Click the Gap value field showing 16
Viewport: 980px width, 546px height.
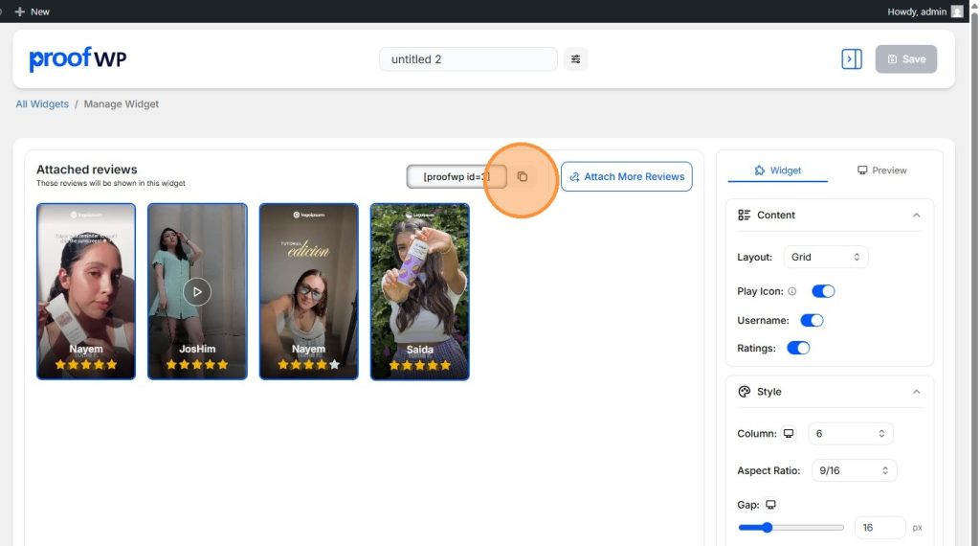pyautogui.click(x=880, y=527)
